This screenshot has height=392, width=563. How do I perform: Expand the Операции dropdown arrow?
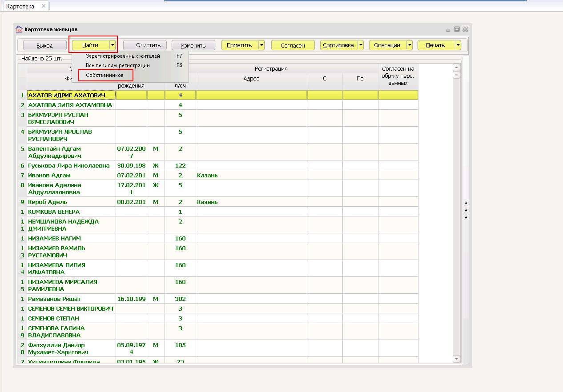[x=409, y=45]
